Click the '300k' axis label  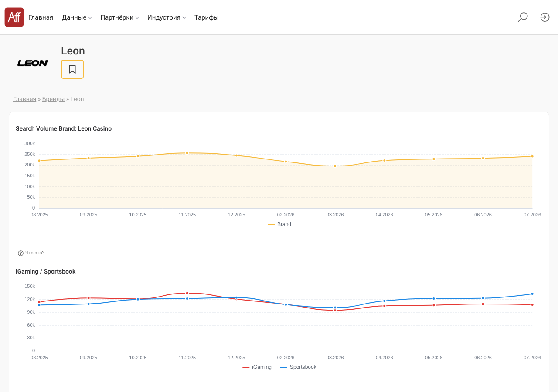click(30, 143)
